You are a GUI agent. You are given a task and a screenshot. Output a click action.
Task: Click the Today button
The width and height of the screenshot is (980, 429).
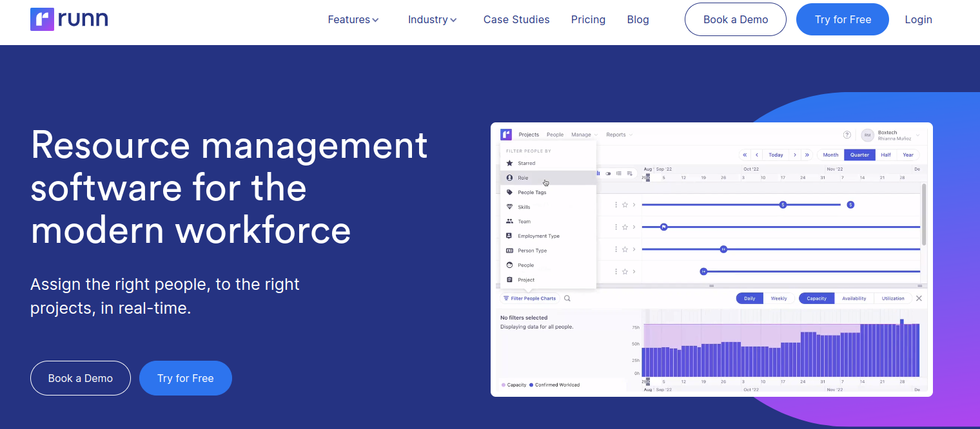[776, 155]
